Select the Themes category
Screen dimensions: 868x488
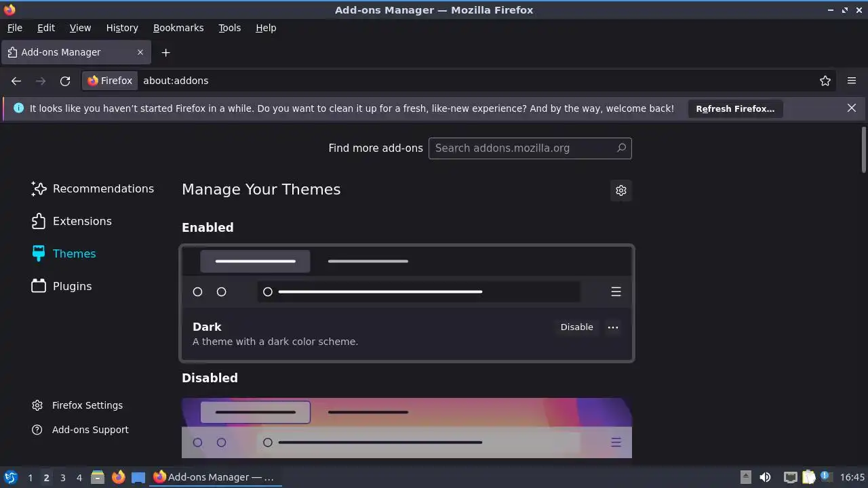click(x=64, y=254)
